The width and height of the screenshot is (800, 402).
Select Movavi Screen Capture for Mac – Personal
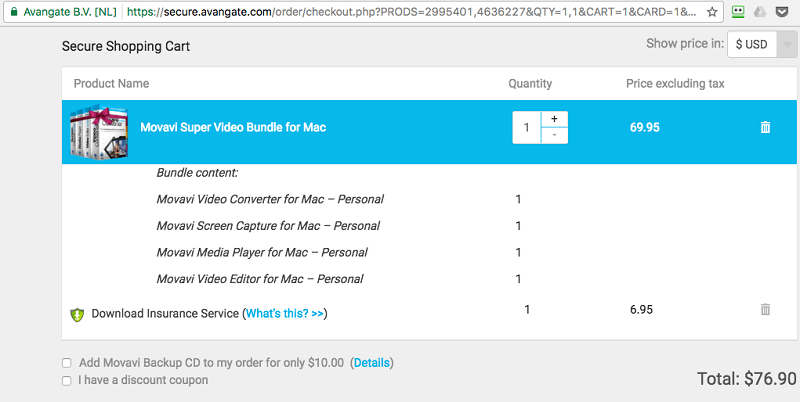pos(268,225)
